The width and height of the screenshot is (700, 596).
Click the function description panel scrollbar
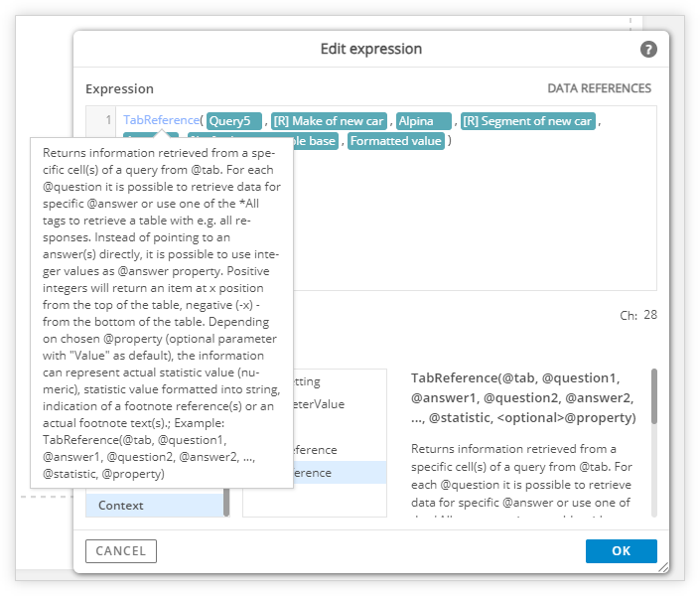pos(654,396)
